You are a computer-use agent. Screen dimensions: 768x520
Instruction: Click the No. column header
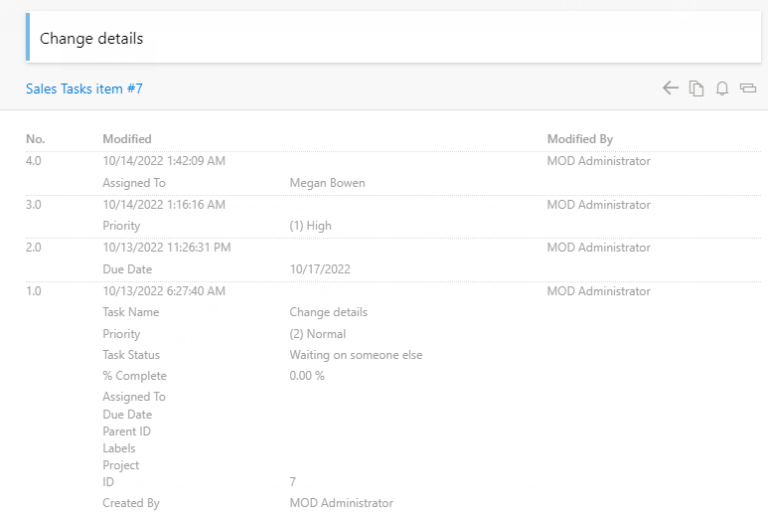(x=36, y=139)
